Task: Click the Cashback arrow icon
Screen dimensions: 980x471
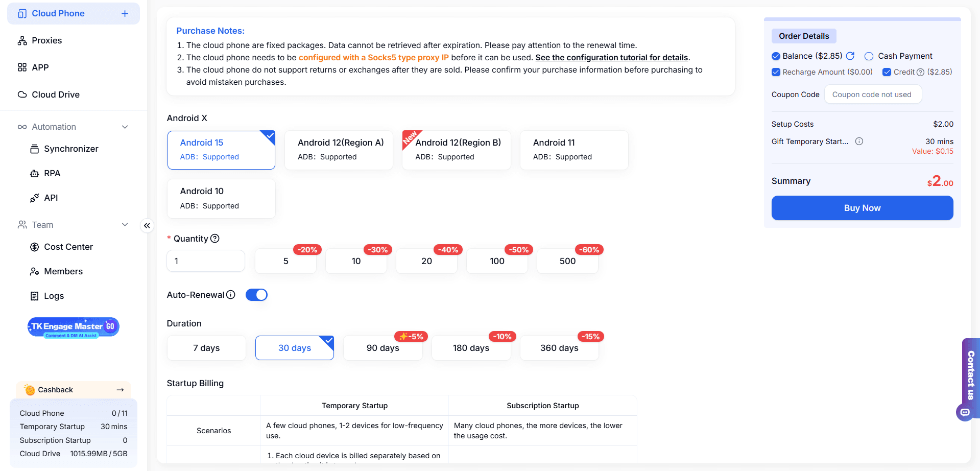Action: point(120,390)
